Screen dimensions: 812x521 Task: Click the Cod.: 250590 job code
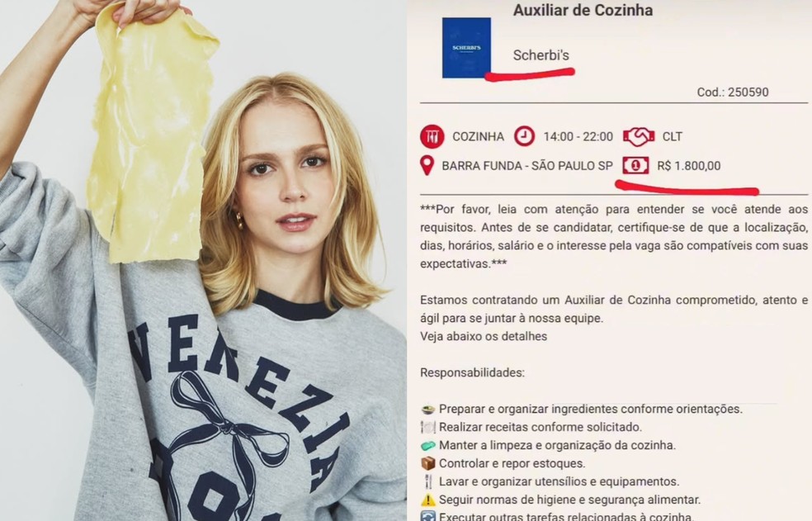[x=732, y=92]
